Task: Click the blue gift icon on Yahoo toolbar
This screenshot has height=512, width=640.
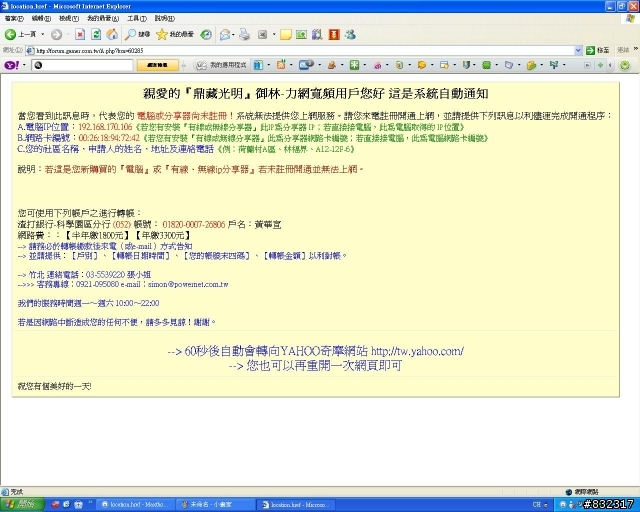Action: 258,65
